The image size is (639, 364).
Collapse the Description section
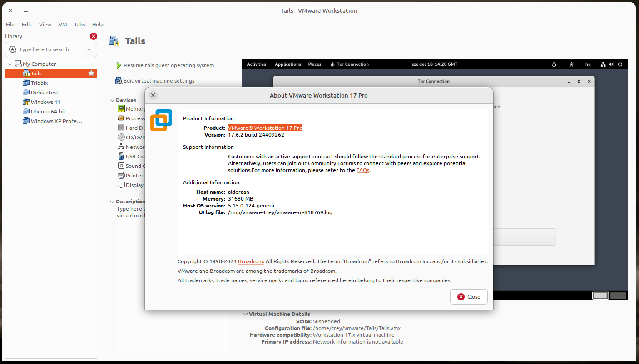112,202
